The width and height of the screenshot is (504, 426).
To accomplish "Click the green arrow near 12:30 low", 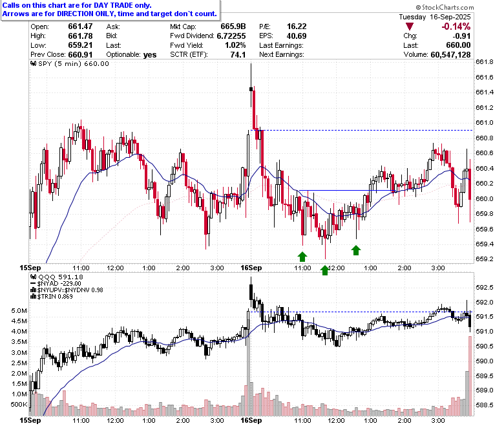I will tap(355, 250).
